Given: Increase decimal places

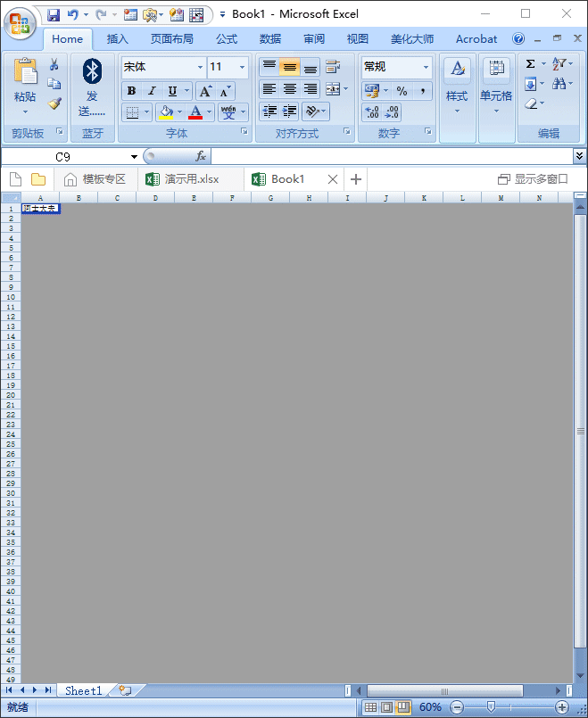Looking at the screenshot, I should click(372, 112).
